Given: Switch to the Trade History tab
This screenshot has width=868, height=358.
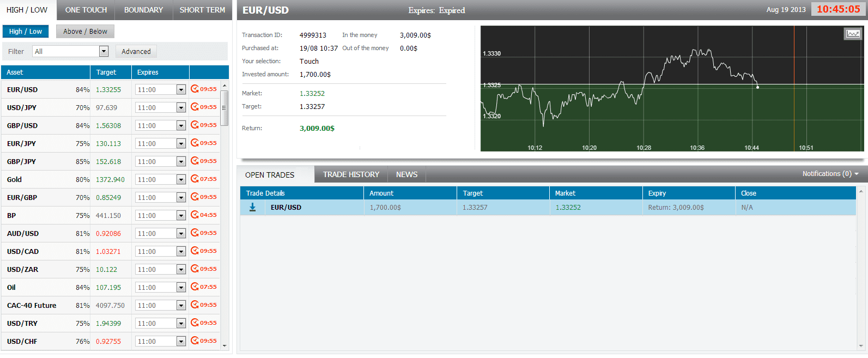Looking at the screenshot, I should (351, 174).
